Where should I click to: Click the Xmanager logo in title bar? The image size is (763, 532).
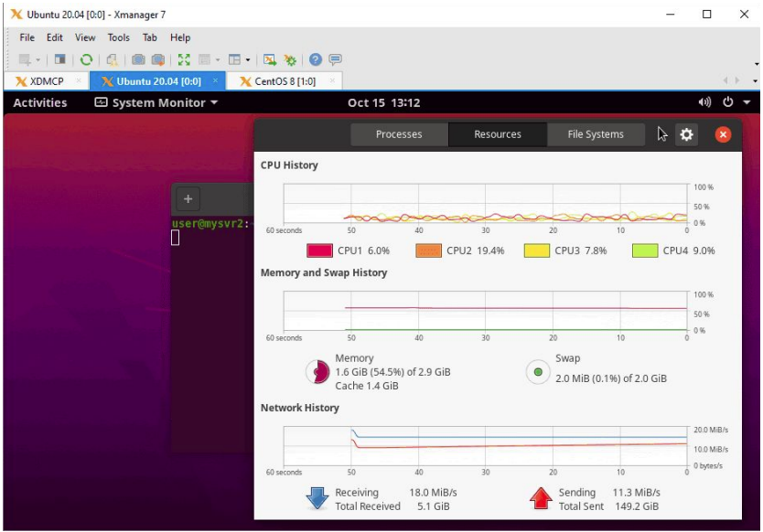(x=16, y=15)
